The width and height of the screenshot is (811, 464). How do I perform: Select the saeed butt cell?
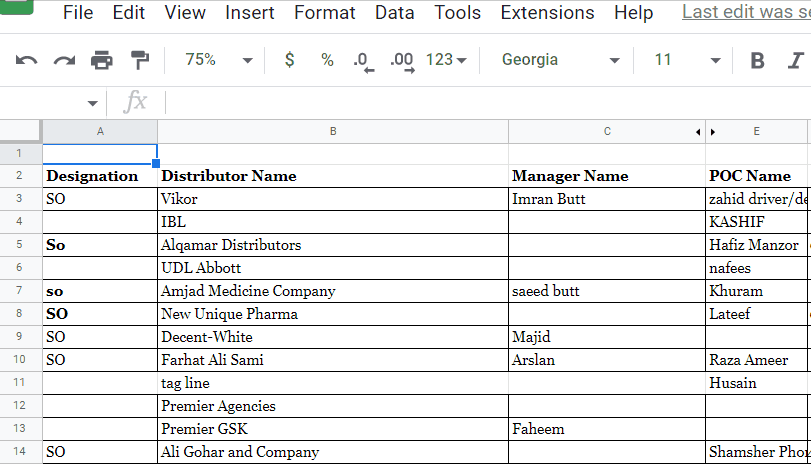607,291
